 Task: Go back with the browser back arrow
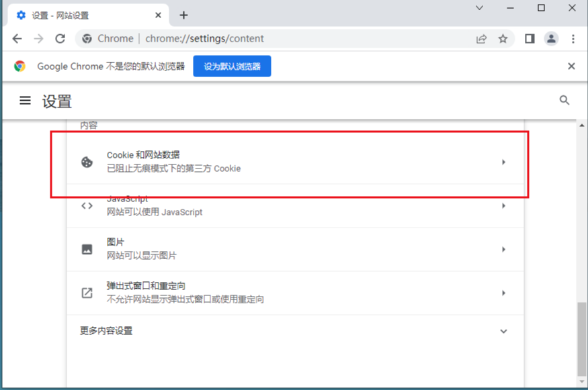tap(17, 38)
